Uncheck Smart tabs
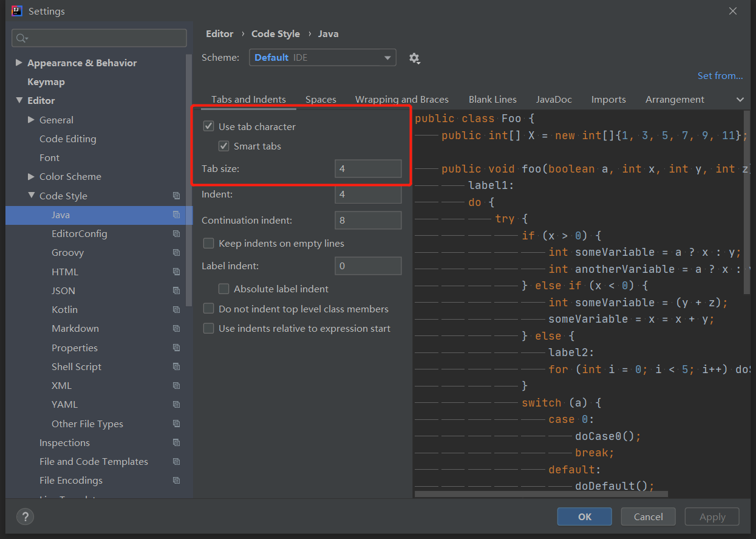The image size is (756, 539). coord(223,146)
